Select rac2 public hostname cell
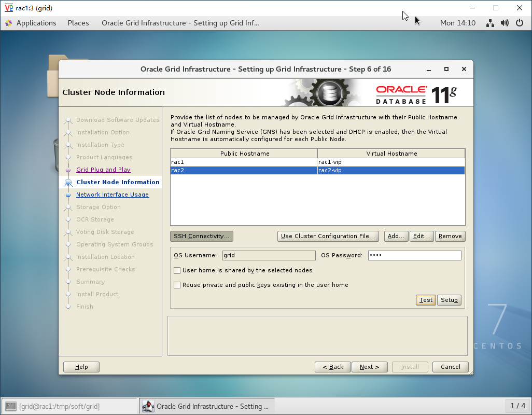 [x=244, y=170]
